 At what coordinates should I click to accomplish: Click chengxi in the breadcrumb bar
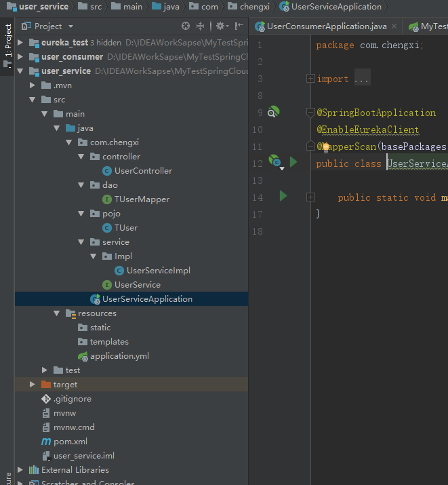pyautogui.click(x=249, y=7)
